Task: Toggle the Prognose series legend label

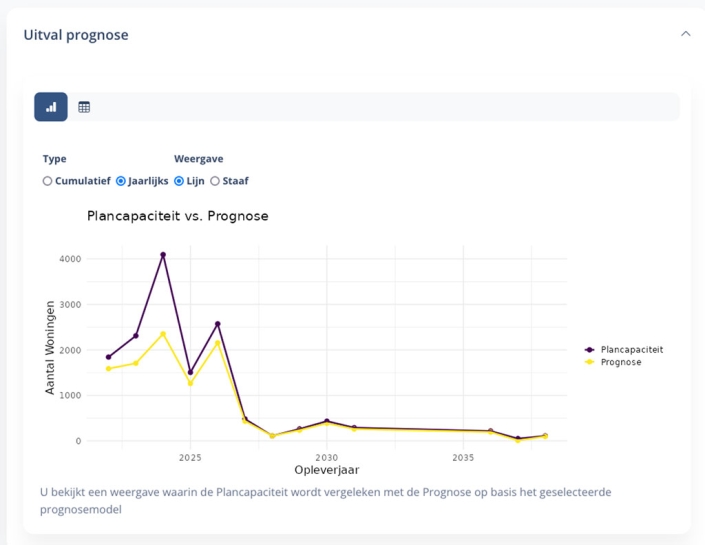Action: 621,362
